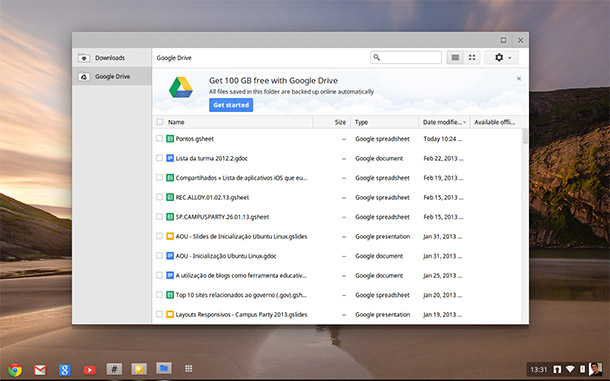
Task: Click the REC.ALLOY spreadsheet icon
Action: (x=170, y=197)
